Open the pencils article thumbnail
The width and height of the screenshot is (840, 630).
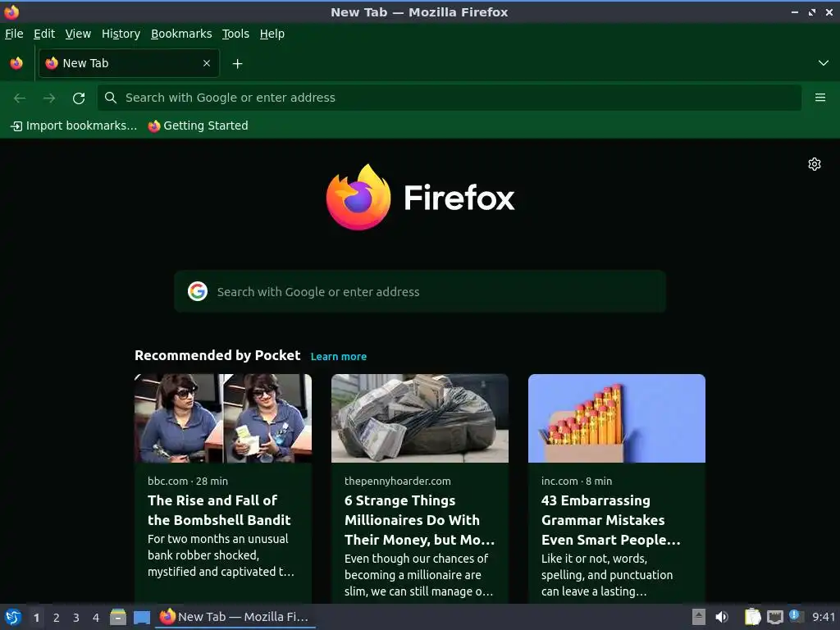617,418
